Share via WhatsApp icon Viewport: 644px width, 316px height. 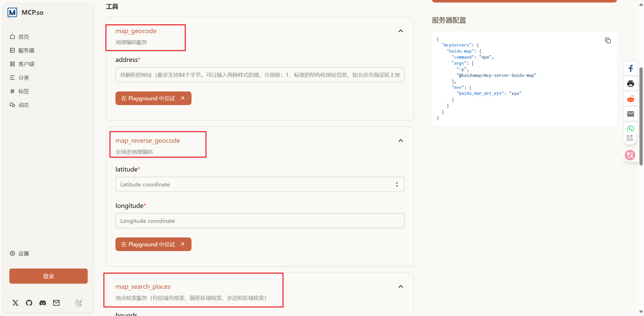click(x=630, y=129)
